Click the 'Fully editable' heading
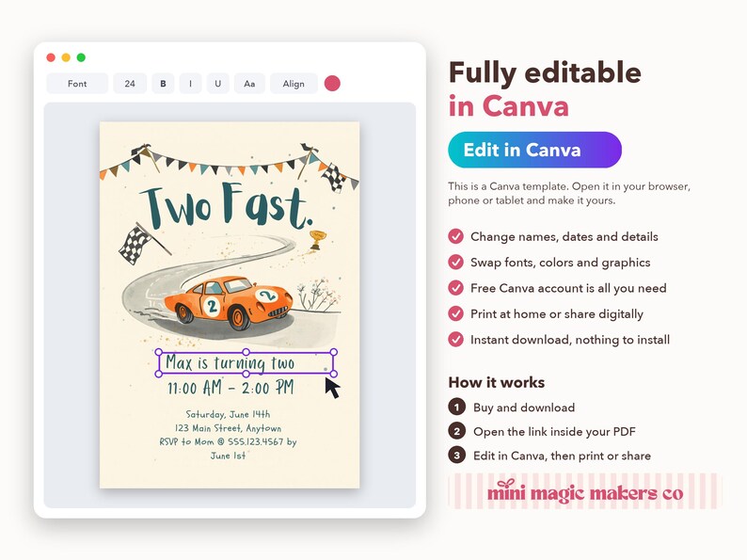Viewport: 747px width, 560px height. click(545, 72)
